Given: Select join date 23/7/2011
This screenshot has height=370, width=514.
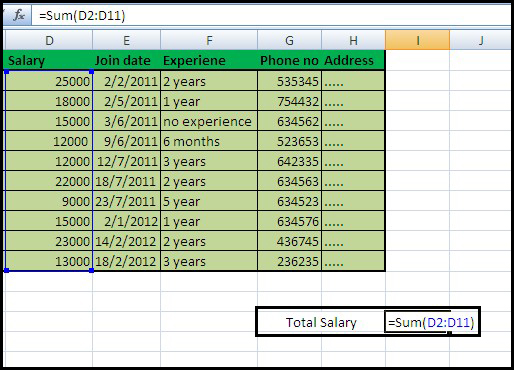Looking at the screenshot, I should [x=127, y=201].
